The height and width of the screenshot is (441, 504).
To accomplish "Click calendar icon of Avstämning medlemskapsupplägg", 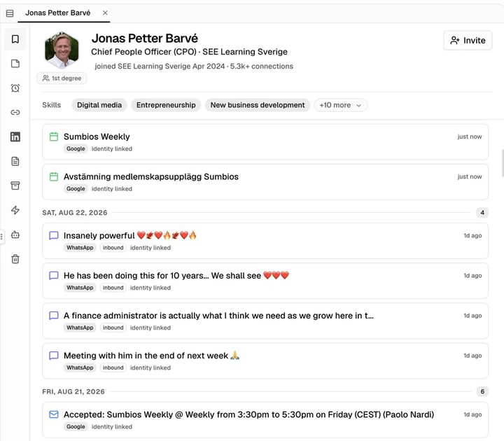I will coord(54,176).
